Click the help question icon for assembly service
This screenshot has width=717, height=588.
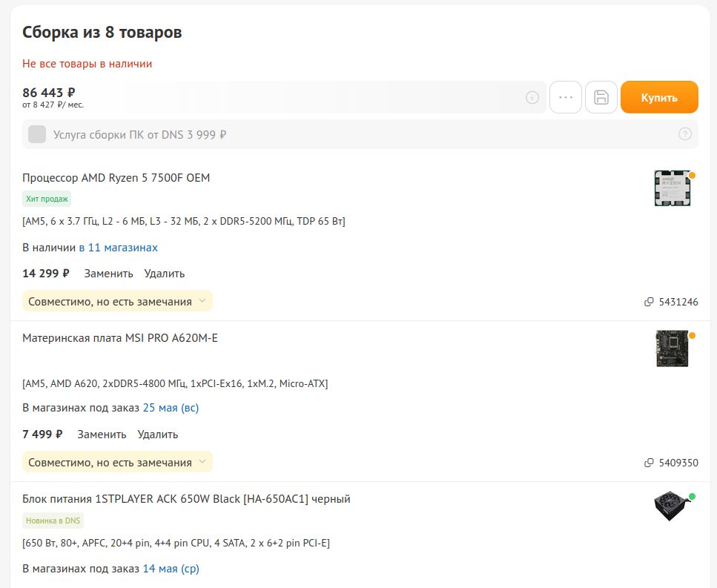[684, 134]
